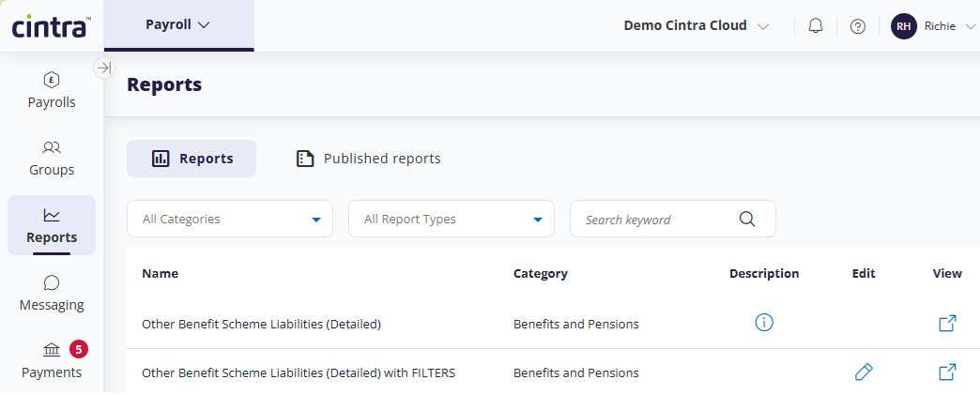Collapse the sidebar with the arrow icon

point(104,68)
